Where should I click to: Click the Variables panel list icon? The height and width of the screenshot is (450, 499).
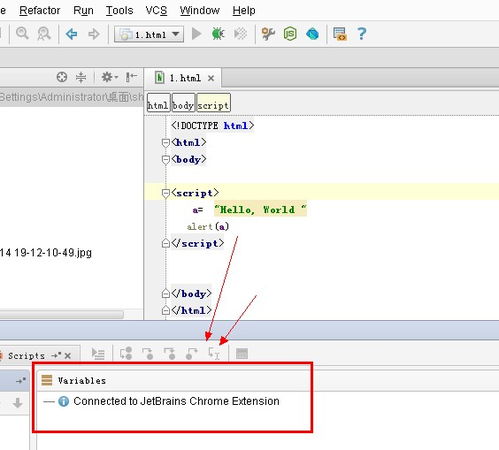coord(47,380)
